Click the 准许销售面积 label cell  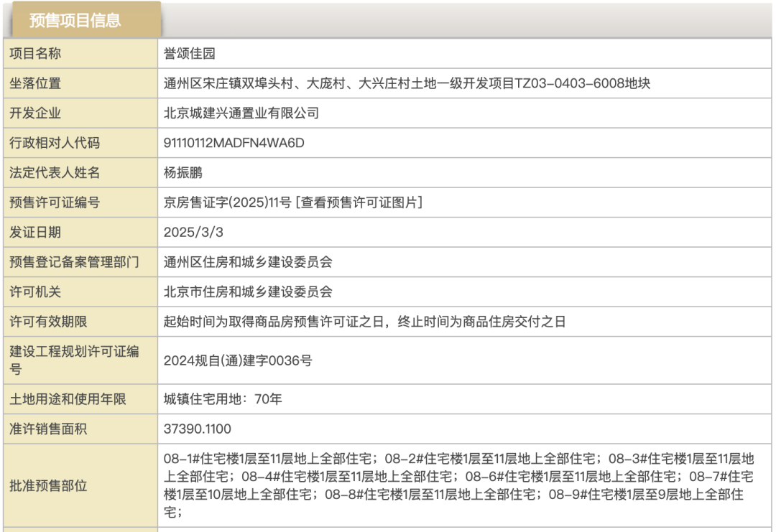click(x=80, y=429)
